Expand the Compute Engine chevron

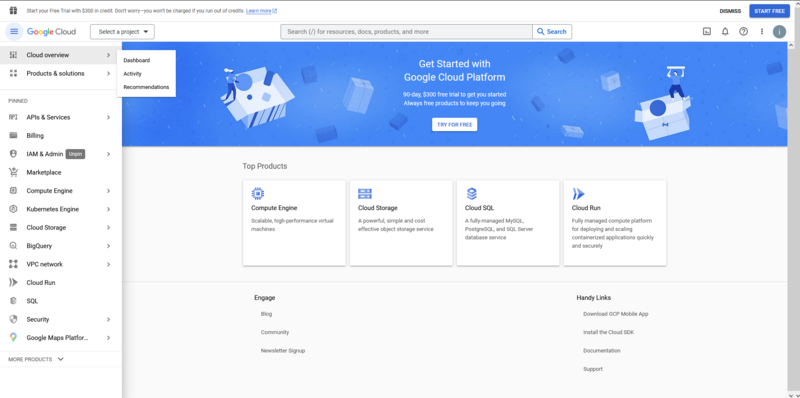[x=108, y=191]
